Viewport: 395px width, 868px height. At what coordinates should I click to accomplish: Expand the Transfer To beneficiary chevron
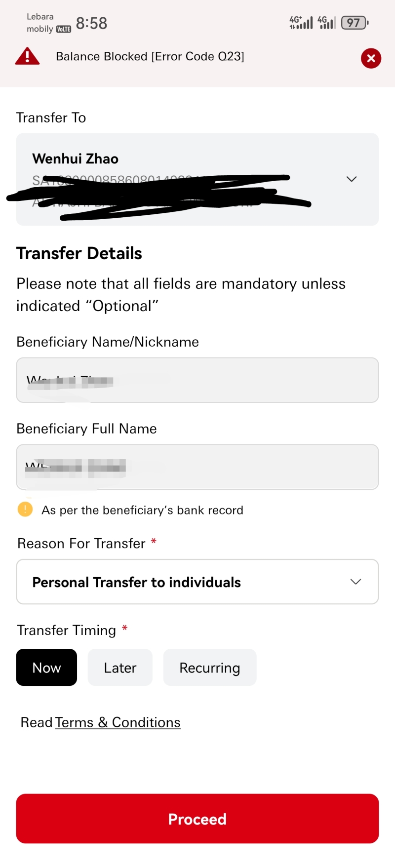tap(352, 179)
